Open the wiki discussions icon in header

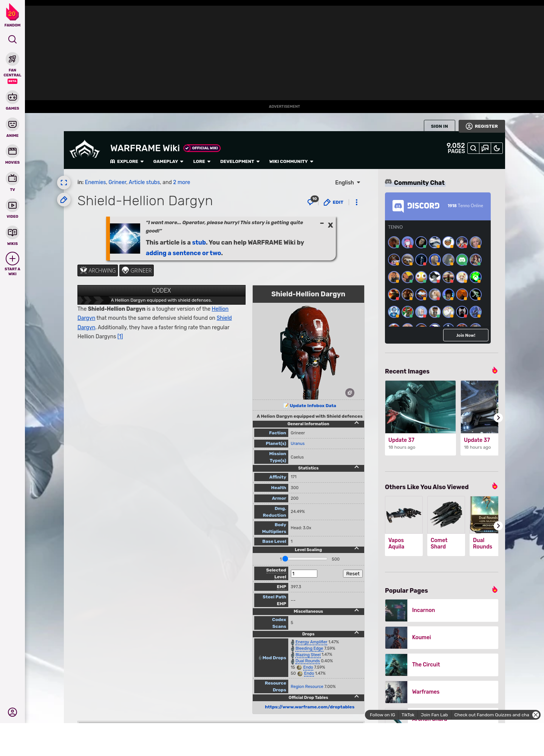point(485,148)
